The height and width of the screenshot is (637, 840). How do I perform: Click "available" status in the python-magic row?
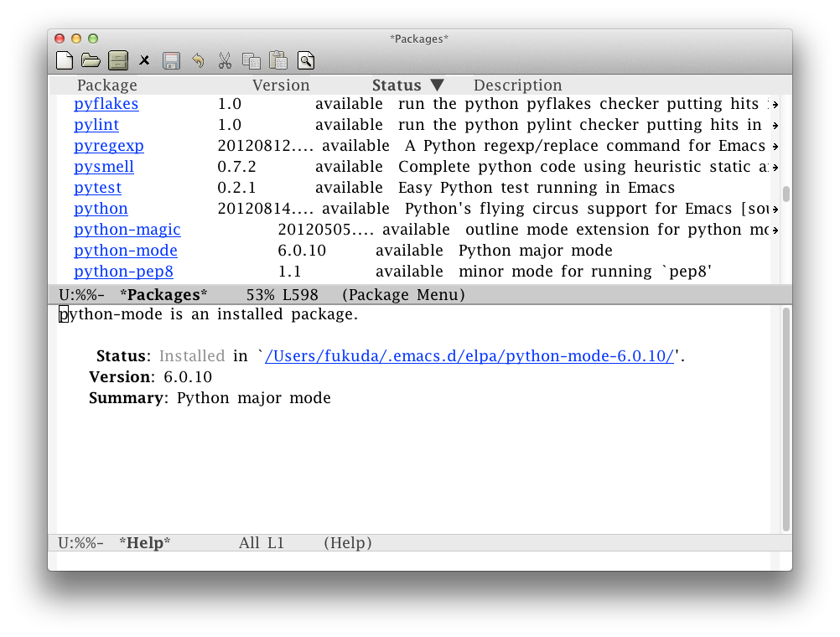click(x=416, y=230)
